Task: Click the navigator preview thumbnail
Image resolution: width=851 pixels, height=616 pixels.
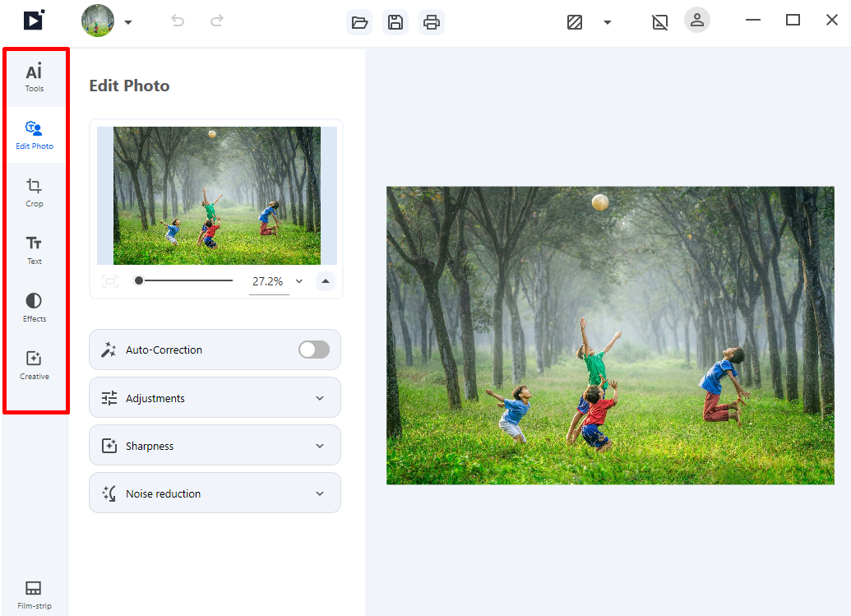Action: [217, 196]
